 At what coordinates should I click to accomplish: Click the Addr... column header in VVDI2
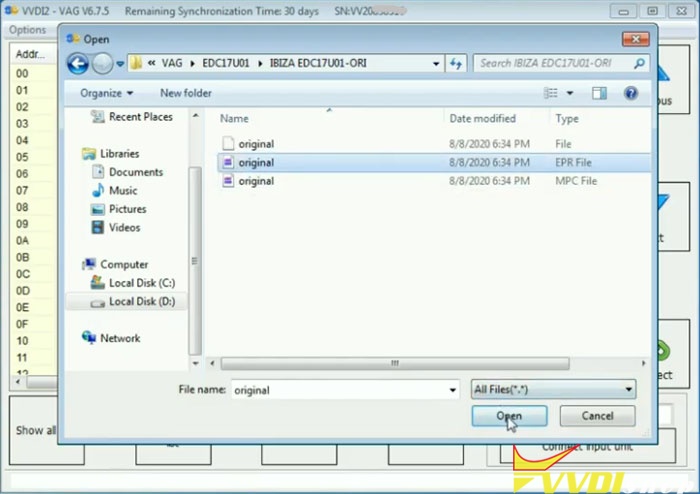coord(30,54)
